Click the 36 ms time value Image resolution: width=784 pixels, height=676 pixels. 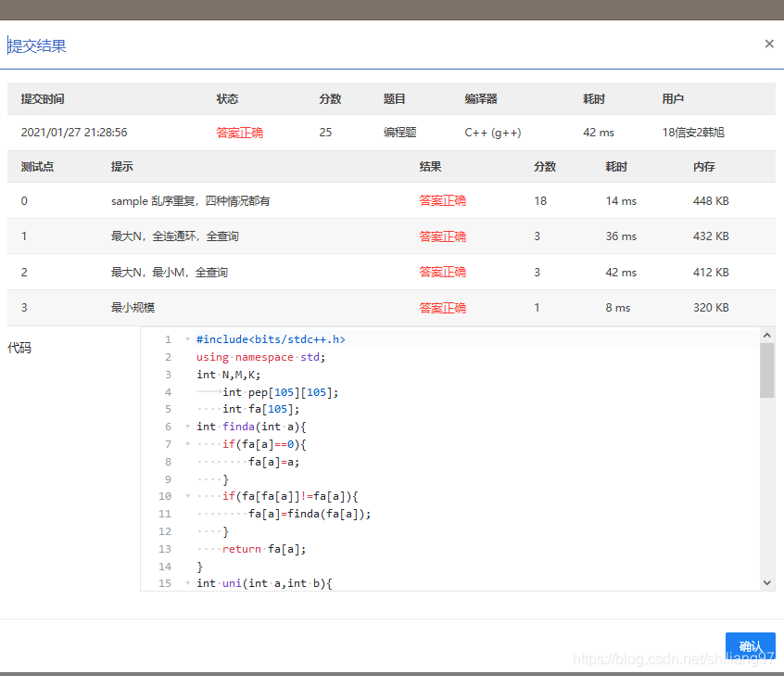[x=621, y=236]
